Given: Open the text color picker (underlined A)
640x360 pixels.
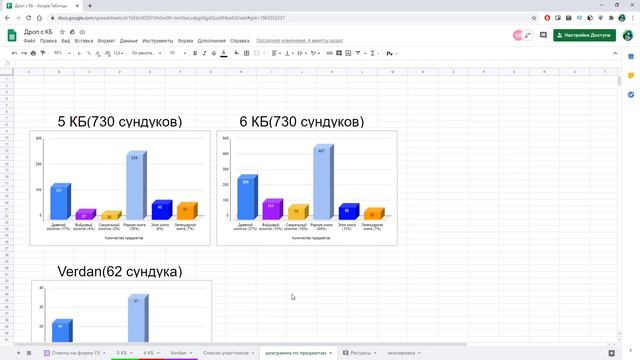Looking at the screenshot, I should (x=224, y=53).
